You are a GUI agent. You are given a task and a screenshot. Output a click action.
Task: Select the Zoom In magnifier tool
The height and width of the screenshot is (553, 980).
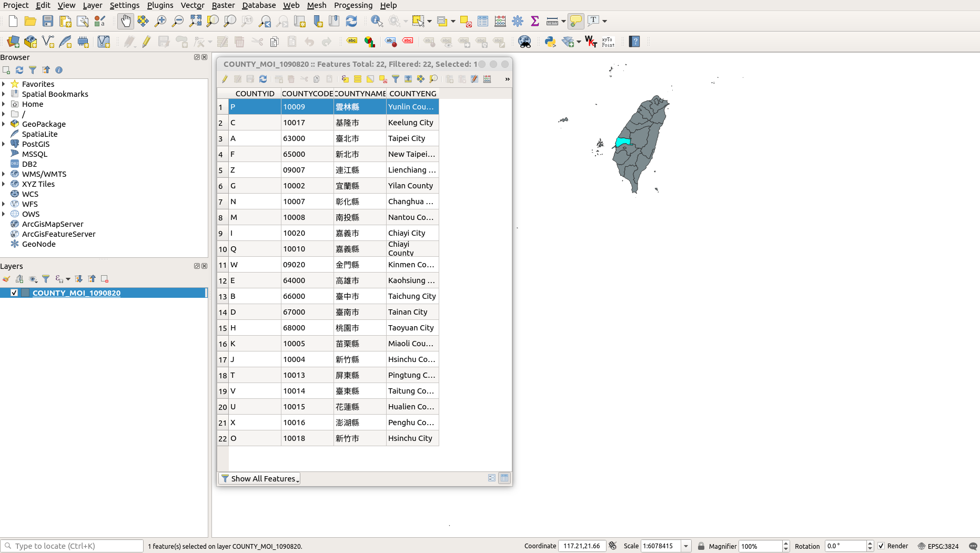coord(160,21)
